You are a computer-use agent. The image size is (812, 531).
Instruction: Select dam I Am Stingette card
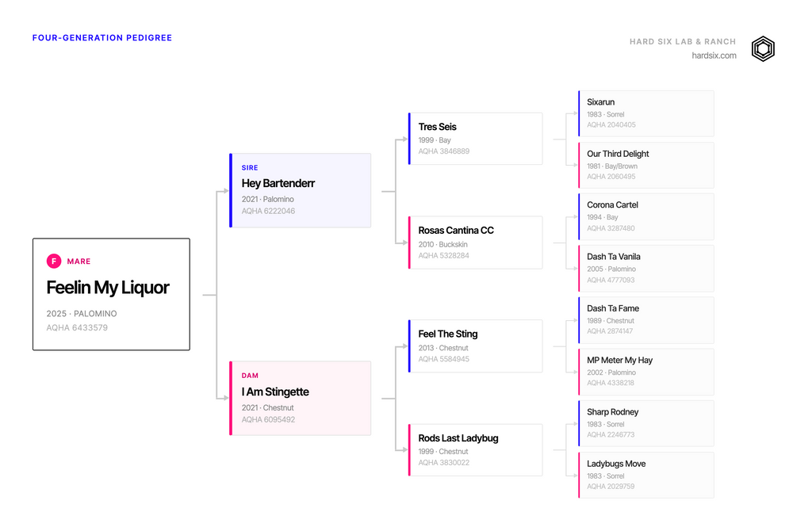click(x=301, y=398)
